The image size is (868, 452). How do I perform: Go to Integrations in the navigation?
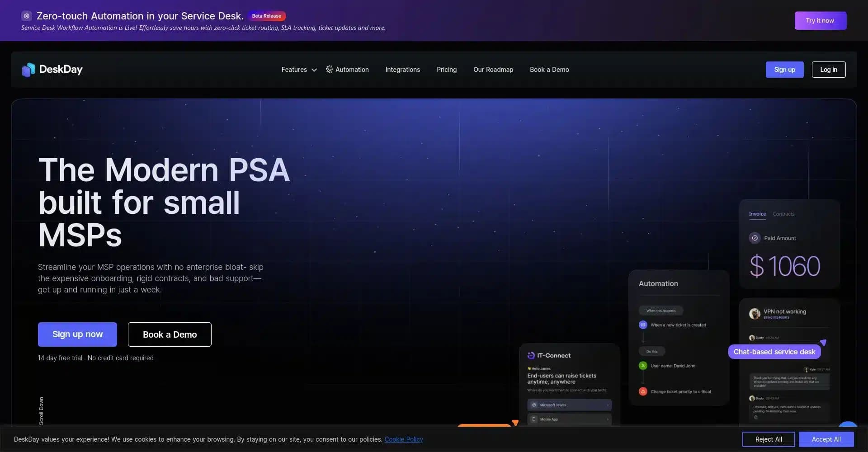[402, 70]
